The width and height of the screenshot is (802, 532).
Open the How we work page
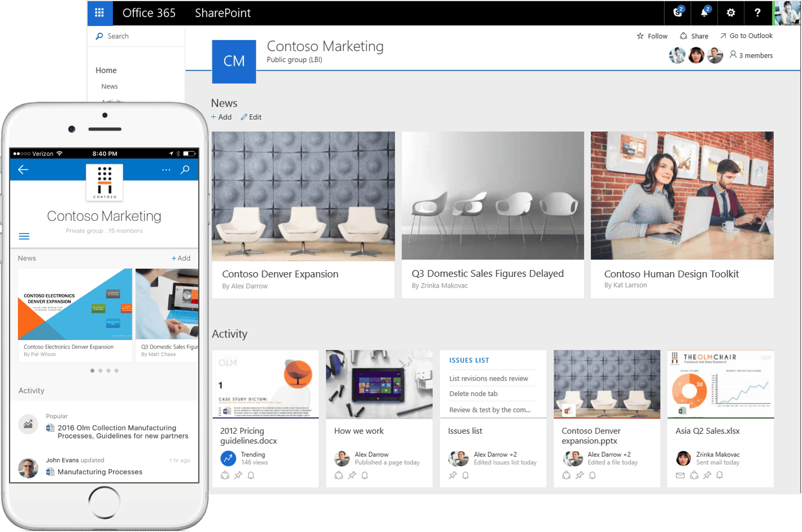point(359,431)
